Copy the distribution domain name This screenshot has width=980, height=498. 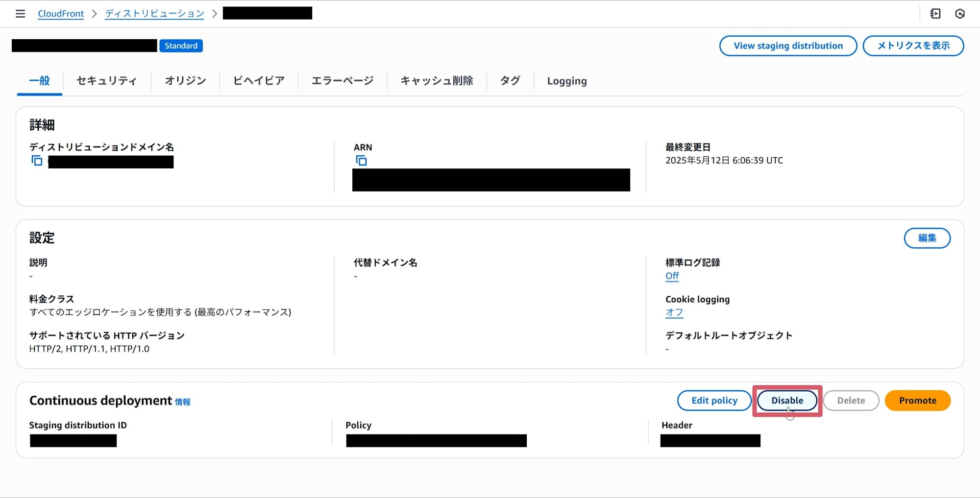click(x=37, y=161)
